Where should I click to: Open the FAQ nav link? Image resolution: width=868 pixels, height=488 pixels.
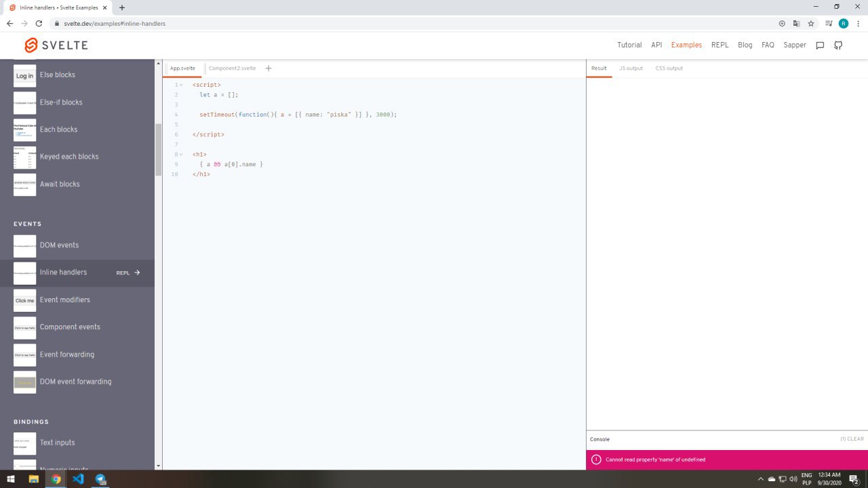pyautogui.click(x=768, y=45)
